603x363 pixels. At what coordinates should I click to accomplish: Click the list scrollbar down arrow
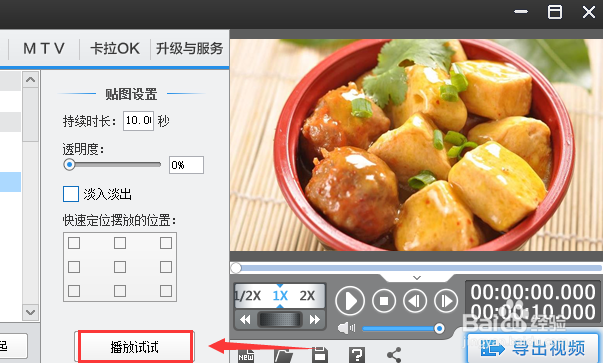click(x=30, y=312)
